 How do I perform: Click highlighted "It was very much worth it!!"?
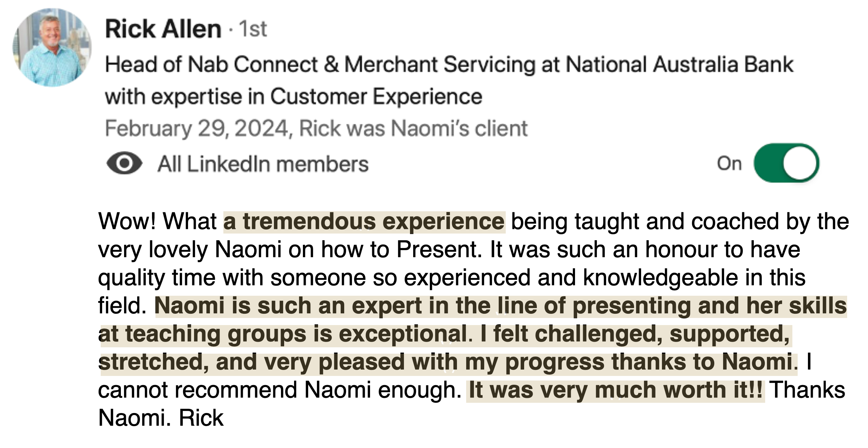(x=615, y=391)
